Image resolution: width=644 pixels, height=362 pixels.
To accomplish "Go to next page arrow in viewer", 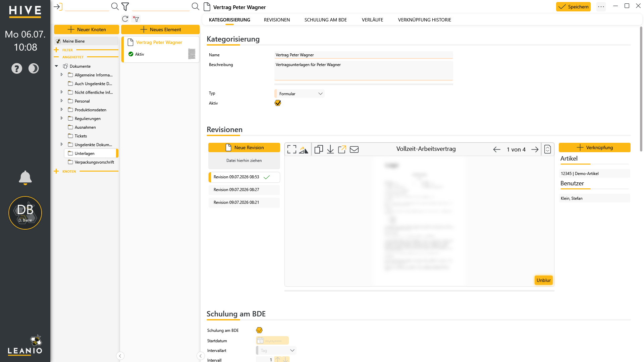I will tap(535, 149).
